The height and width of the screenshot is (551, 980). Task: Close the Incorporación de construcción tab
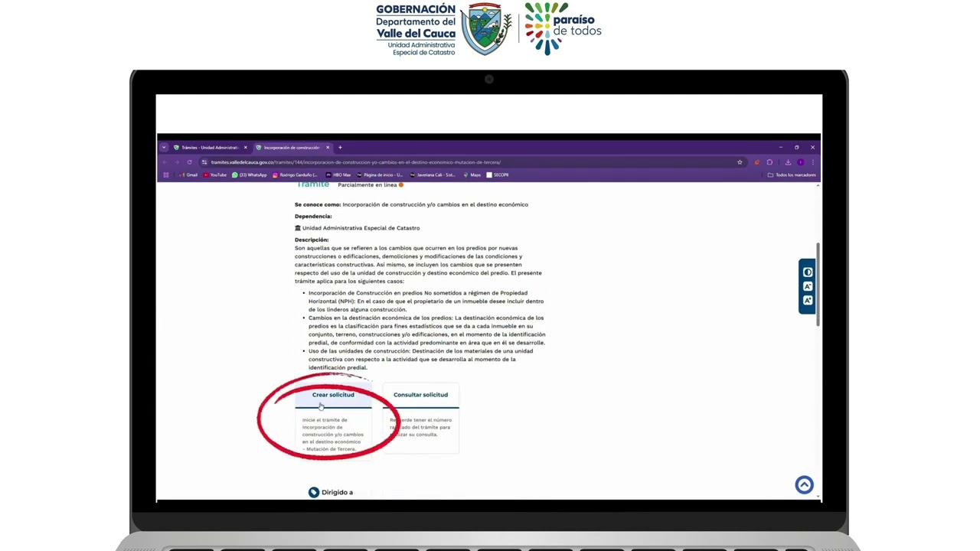328,148
